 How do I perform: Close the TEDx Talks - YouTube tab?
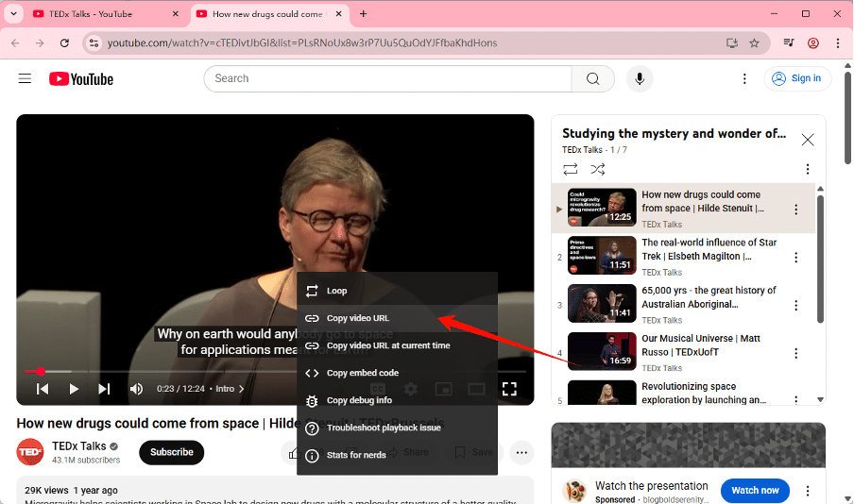[176, 14]
